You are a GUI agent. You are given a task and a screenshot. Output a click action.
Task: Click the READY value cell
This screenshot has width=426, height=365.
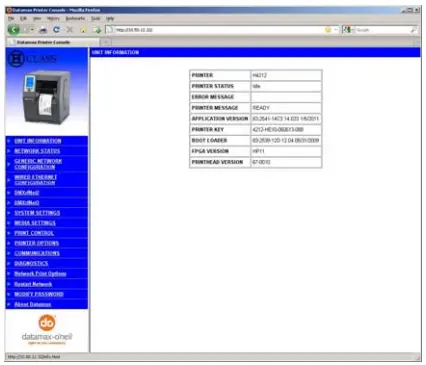point(286,108)
